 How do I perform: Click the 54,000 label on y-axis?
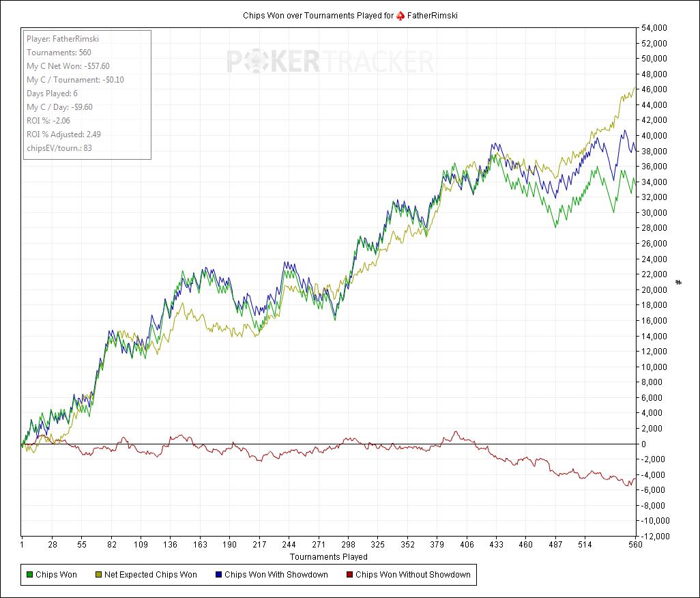click(x=654, y=28)
